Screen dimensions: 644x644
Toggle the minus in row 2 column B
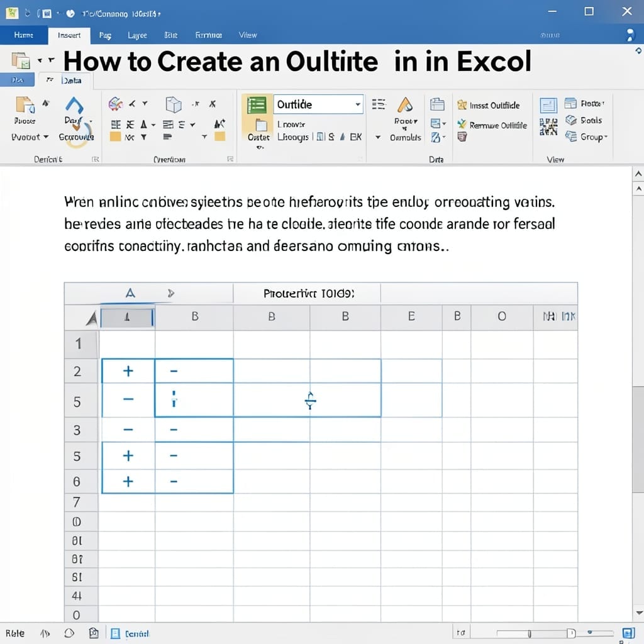click(x=174, y=371)
